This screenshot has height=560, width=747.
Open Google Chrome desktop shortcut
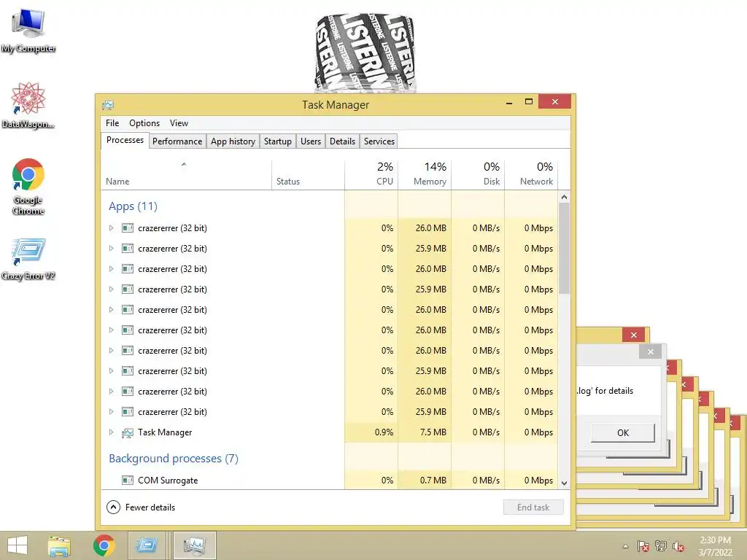click(x=28, y=186)
